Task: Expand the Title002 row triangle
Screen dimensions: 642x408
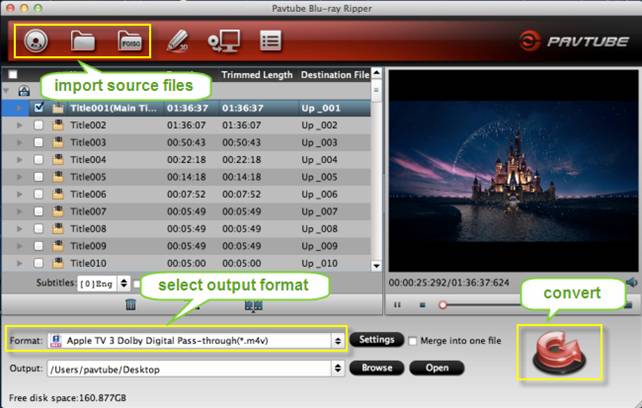Action: (x=19, y=125)
